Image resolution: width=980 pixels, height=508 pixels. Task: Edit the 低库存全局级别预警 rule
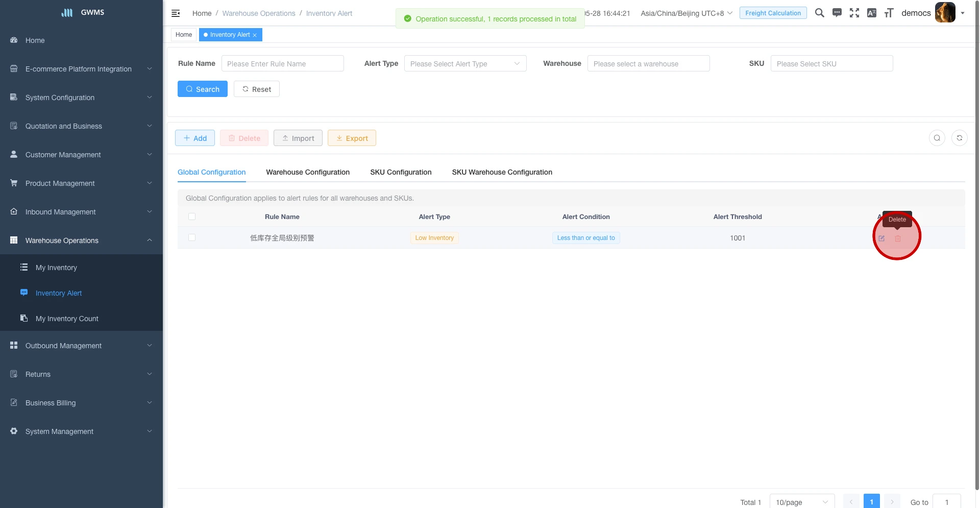coord(881,238)
